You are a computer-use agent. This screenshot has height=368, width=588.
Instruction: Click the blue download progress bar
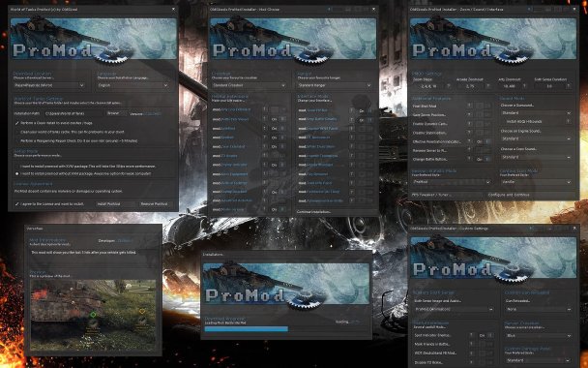pyautogui.click(x=247, y=329)
